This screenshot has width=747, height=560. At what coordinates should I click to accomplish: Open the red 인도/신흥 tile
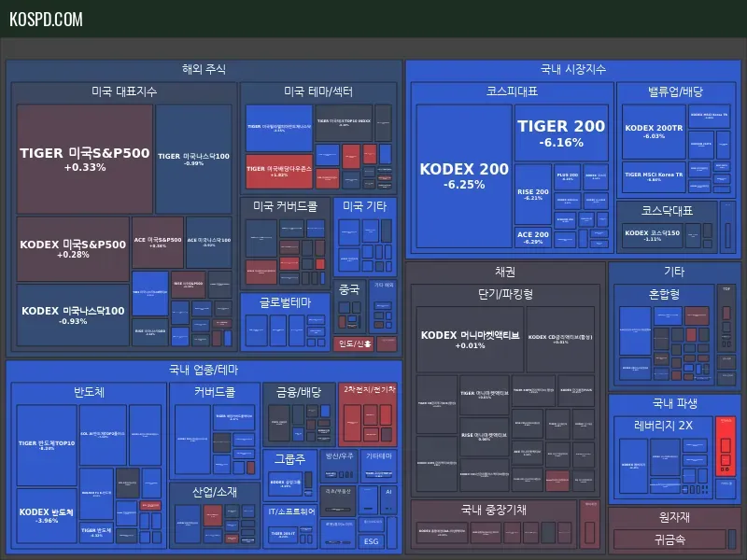(355, 343)
